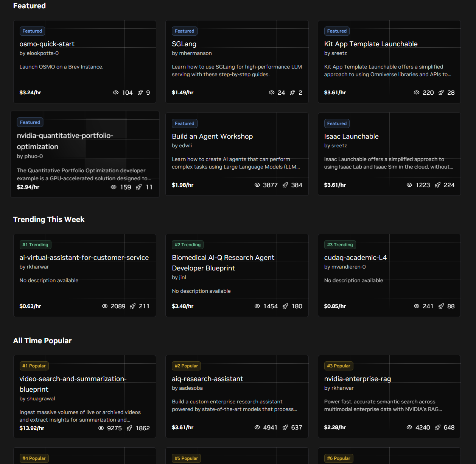
Task: Click the Featured badge on Isaac Launchable card
Action: (x=337, y=123)
